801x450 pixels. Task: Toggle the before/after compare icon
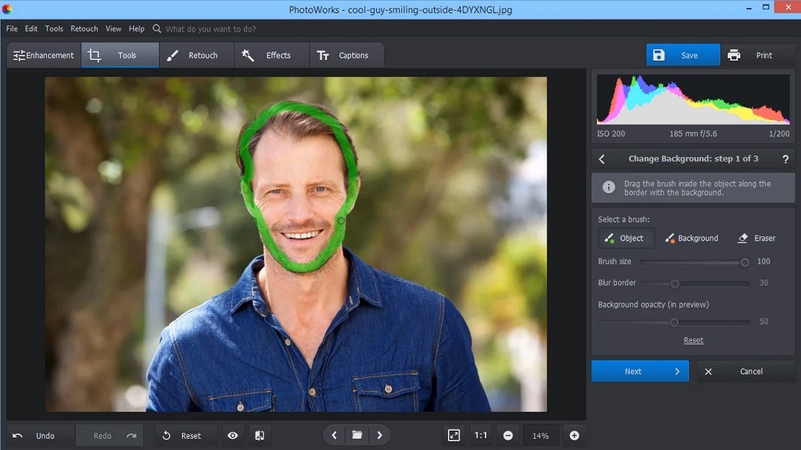pos(260,436)
